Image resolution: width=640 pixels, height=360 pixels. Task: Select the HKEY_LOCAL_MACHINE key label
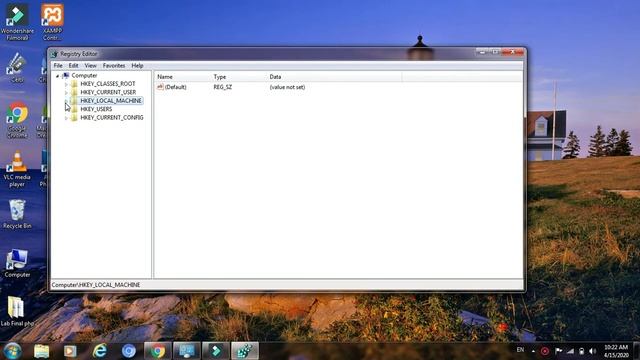(111, 100)
